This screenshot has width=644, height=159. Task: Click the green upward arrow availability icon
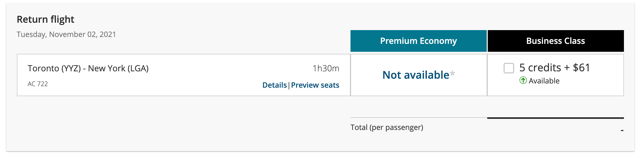click(523, 80)
